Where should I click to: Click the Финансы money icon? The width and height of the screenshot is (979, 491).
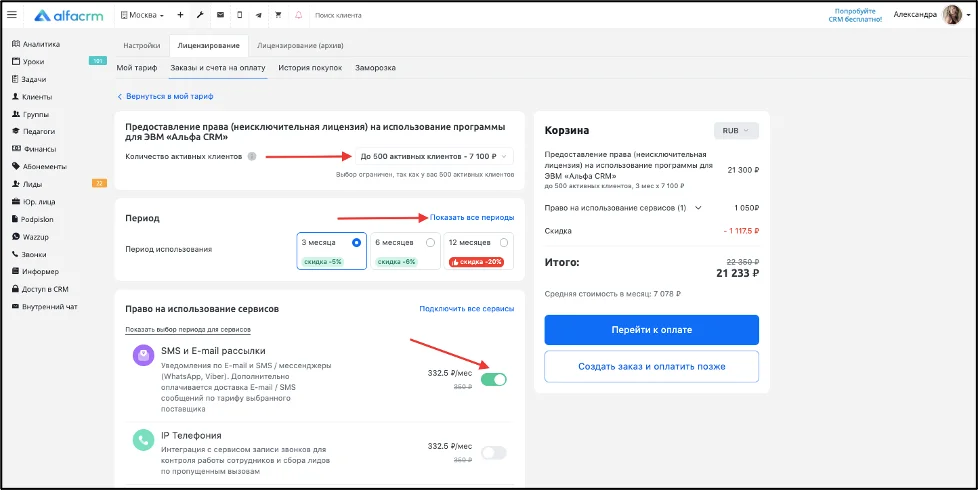pos(16,149)
